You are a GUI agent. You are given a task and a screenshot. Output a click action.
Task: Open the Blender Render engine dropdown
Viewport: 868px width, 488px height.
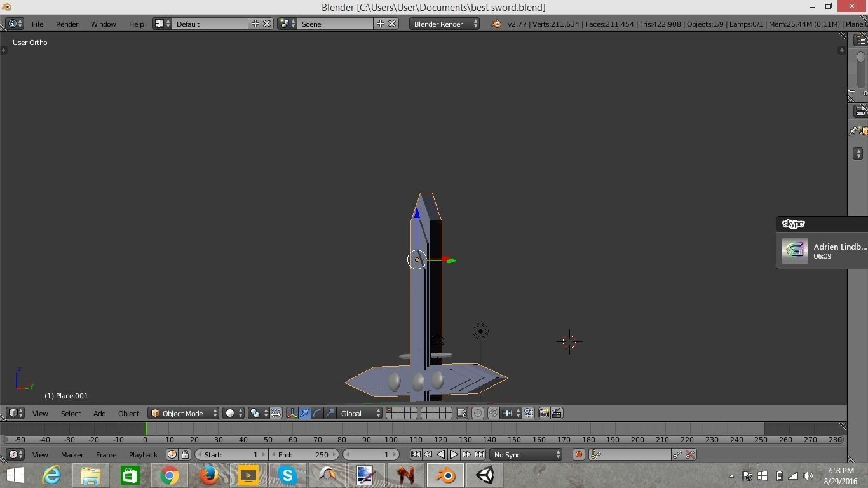[444, 24]
